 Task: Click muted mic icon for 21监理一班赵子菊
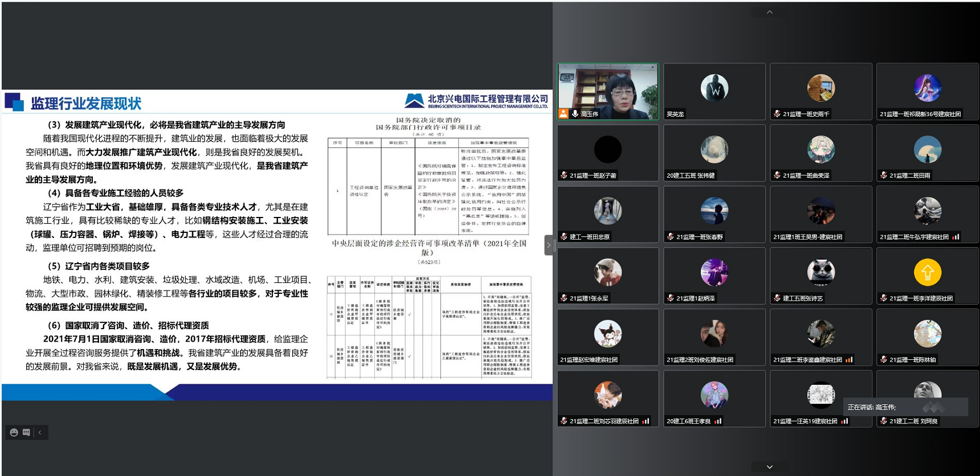click(x=563, y=175)
